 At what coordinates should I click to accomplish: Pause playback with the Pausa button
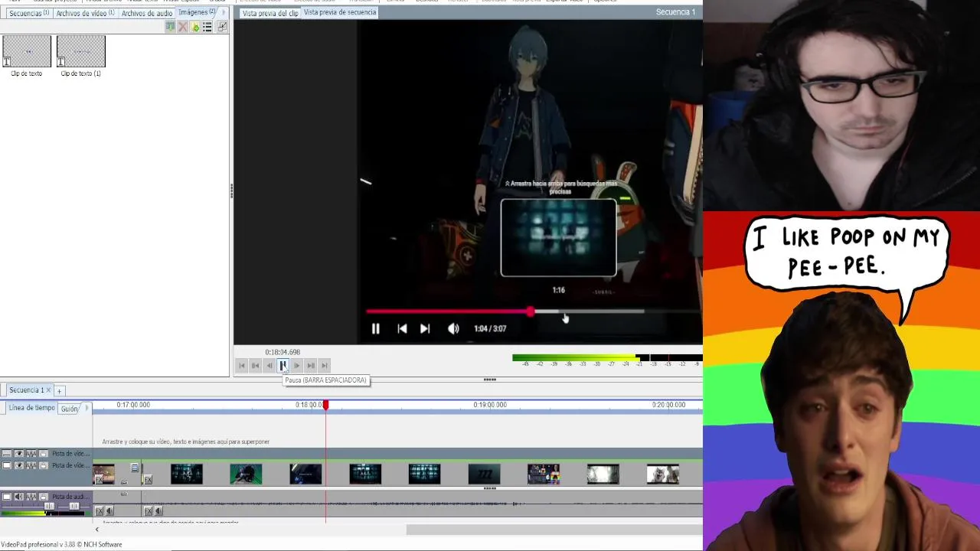coord(283,366)
